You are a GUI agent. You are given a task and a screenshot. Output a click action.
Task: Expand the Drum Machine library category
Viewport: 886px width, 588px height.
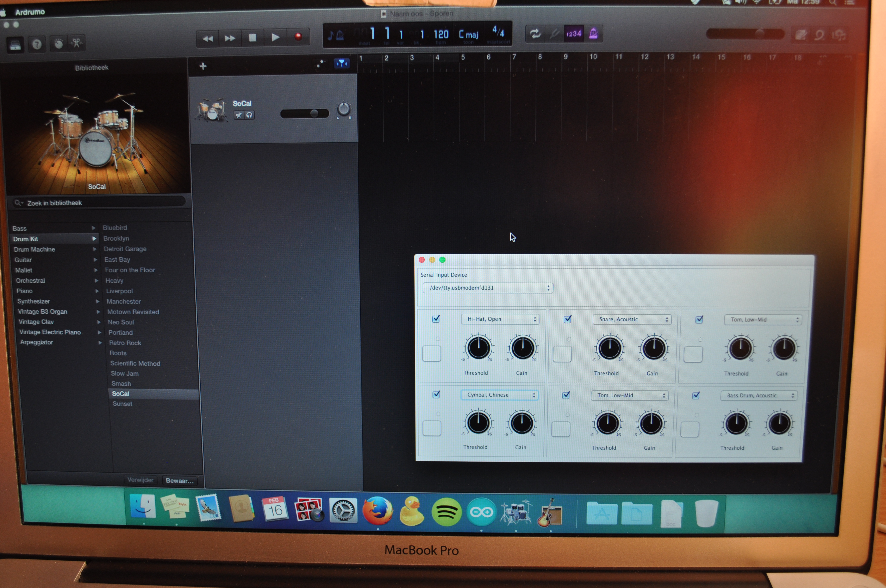click(x=35, y=249)
